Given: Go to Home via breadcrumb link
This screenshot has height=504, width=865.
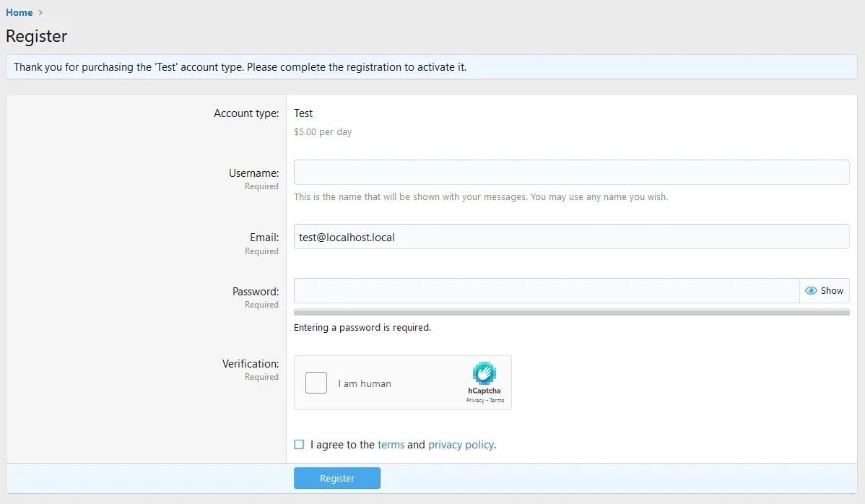Looking at the screenshot, I should click(x=19, y=12).
